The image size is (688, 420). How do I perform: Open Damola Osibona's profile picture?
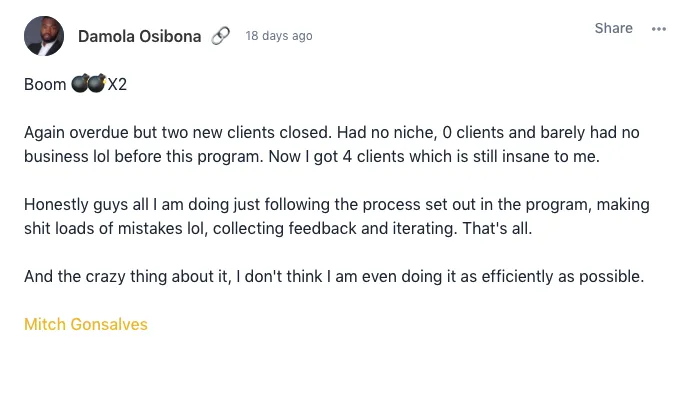point(44,36)
